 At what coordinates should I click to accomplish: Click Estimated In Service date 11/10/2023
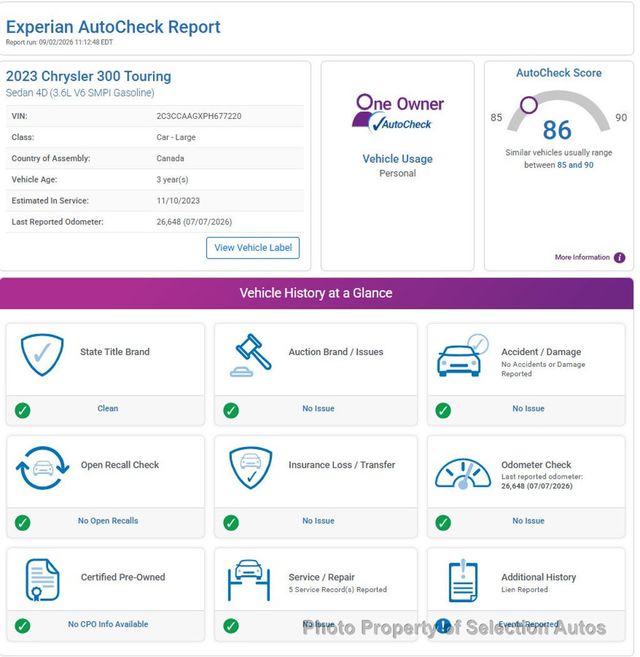(178, 201)
